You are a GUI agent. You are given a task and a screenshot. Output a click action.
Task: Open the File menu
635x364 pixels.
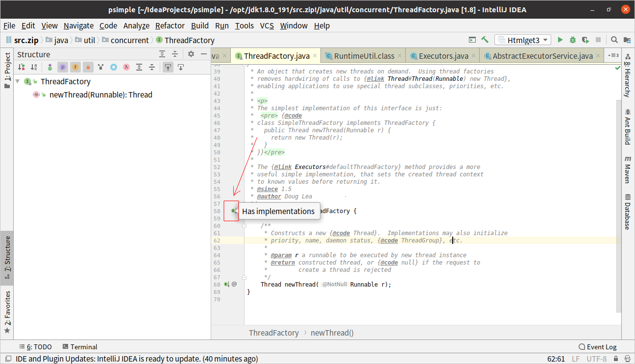[x=9, y=25]
